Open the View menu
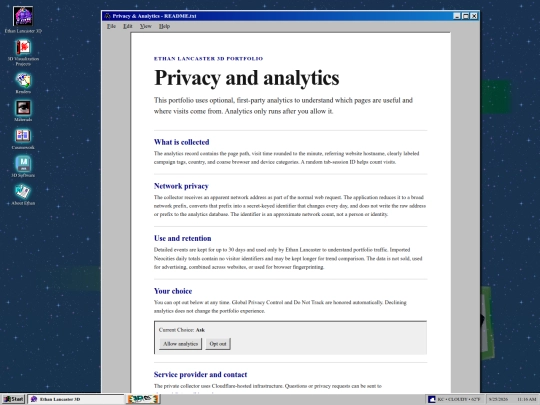 point(146,26)
